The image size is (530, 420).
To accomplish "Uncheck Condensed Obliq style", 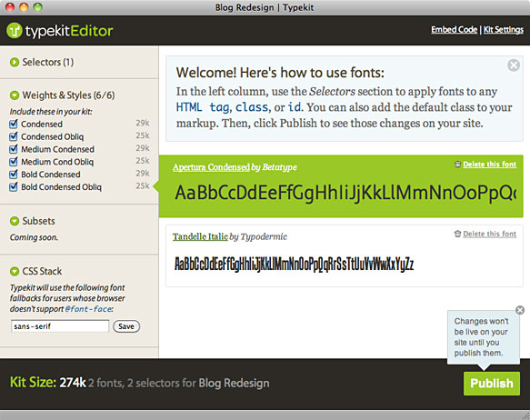I will point(14,136).
